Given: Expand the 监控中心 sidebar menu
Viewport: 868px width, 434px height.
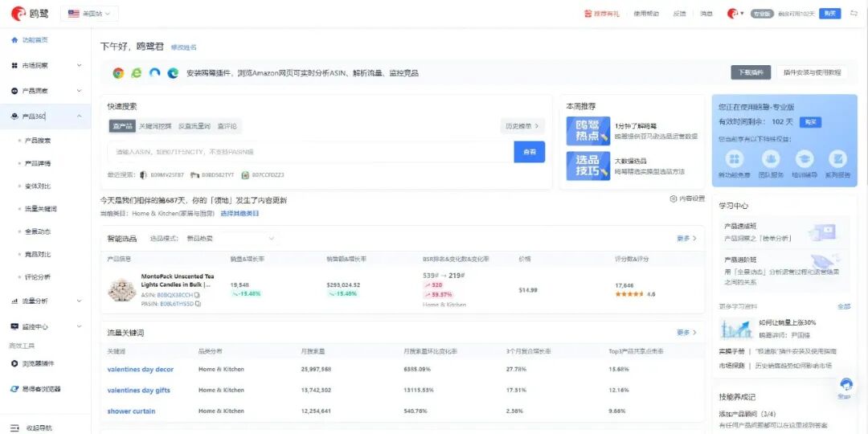Looking at the screenshot, I should pyautogui.click(x=45, y=326).
